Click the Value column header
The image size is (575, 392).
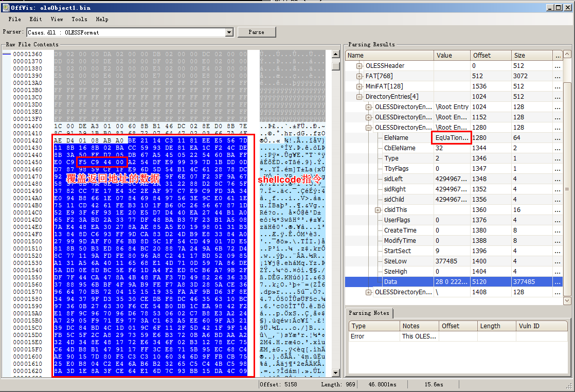click(452, 56)
